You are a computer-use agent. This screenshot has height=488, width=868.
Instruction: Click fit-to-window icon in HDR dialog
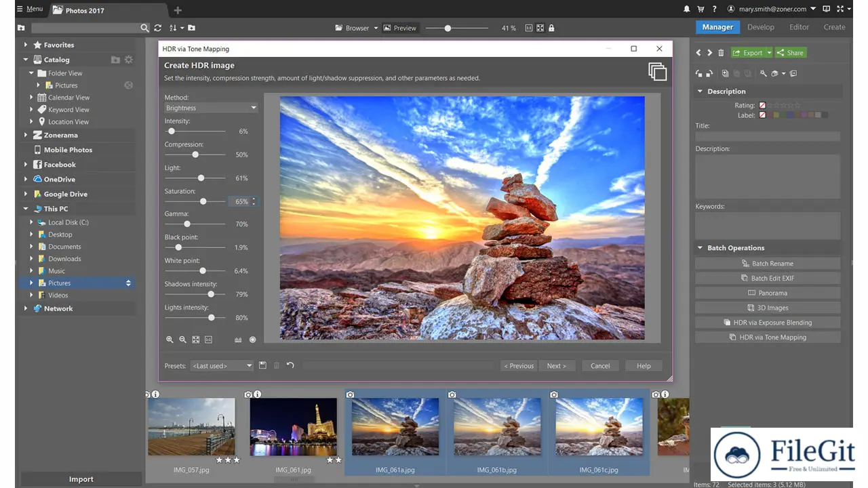[x=195, y=340]
